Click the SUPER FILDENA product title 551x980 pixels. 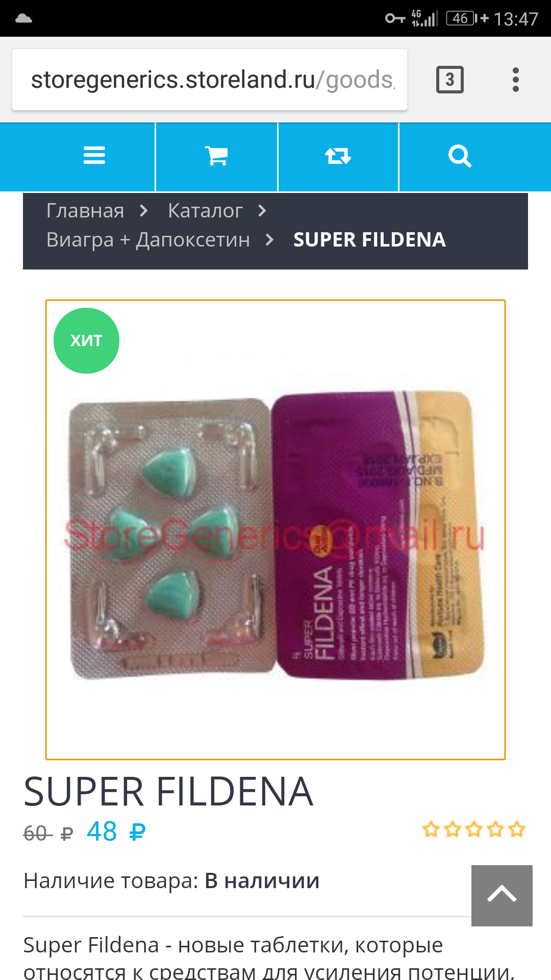(x=168, y=792)
